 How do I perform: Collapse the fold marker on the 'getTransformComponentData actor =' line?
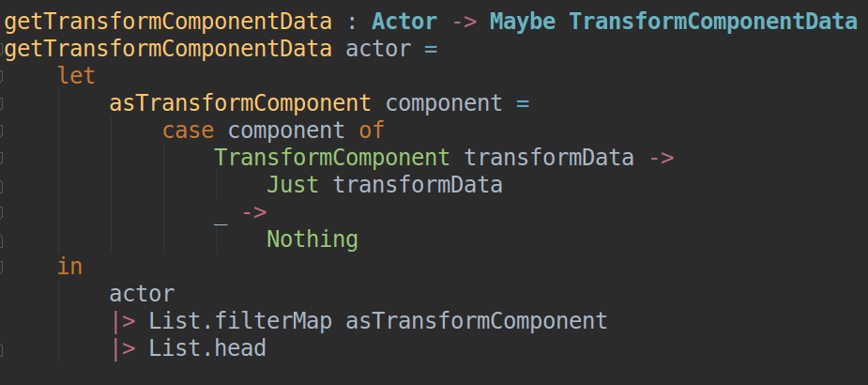pyautogui.click(x=1, y=50)
